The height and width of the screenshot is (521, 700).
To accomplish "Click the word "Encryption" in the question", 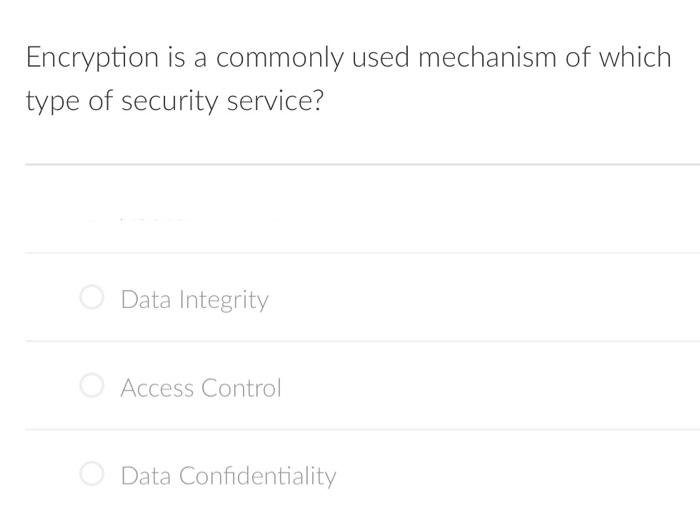I will (92, 58).
